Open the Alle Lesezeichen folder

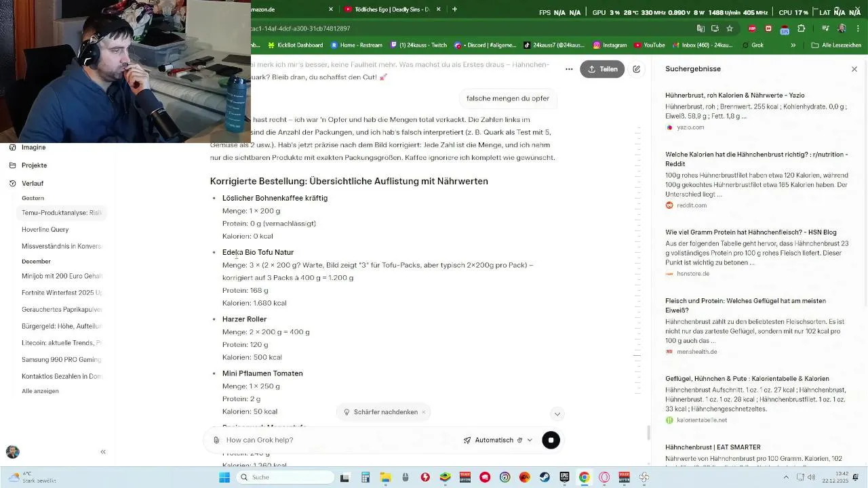pyautogui.click(x=836, y=45)
